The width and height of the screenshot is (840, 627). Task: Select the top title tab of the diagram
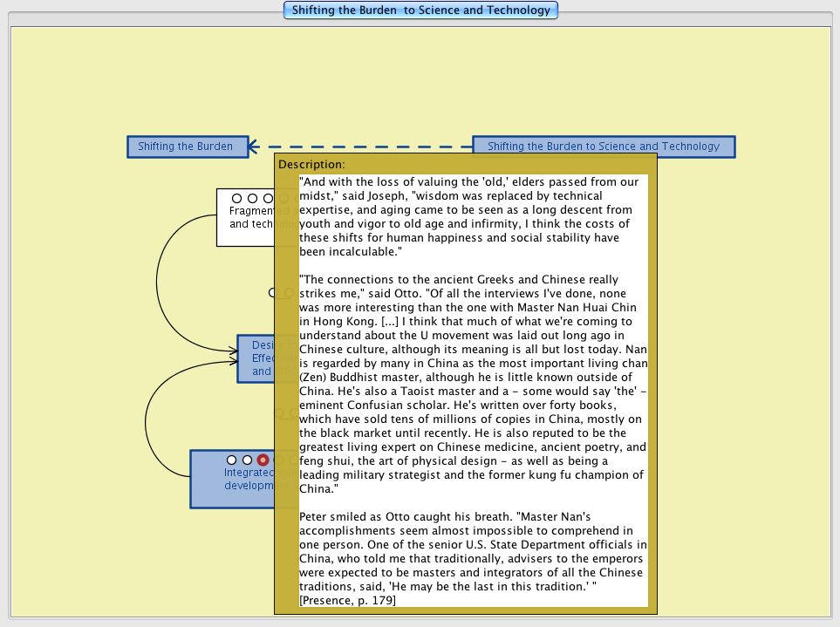click(420, 10)
